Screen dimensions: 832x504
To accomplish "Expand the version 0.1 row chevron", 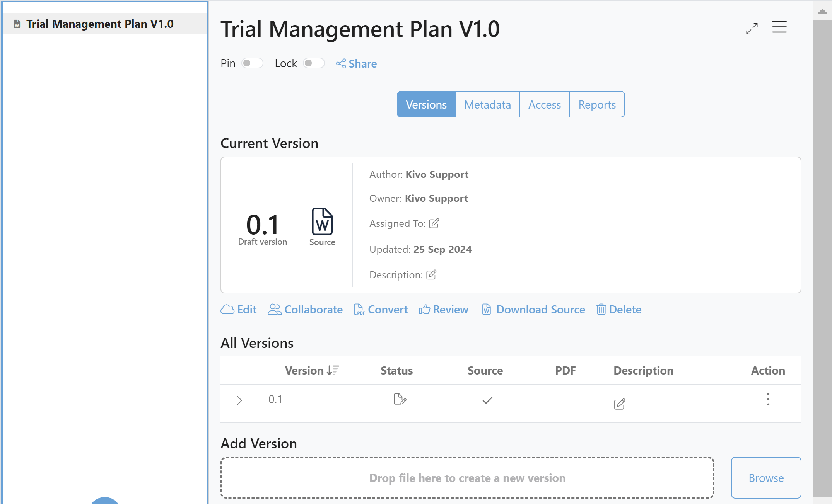I will click(x=239, y=400).
